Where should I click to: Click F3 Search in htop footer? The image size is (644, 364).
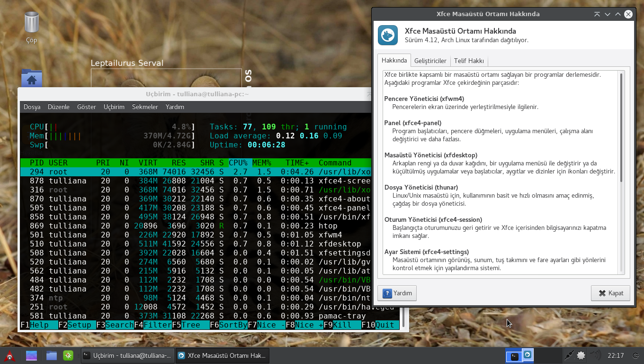click(115, 325)
